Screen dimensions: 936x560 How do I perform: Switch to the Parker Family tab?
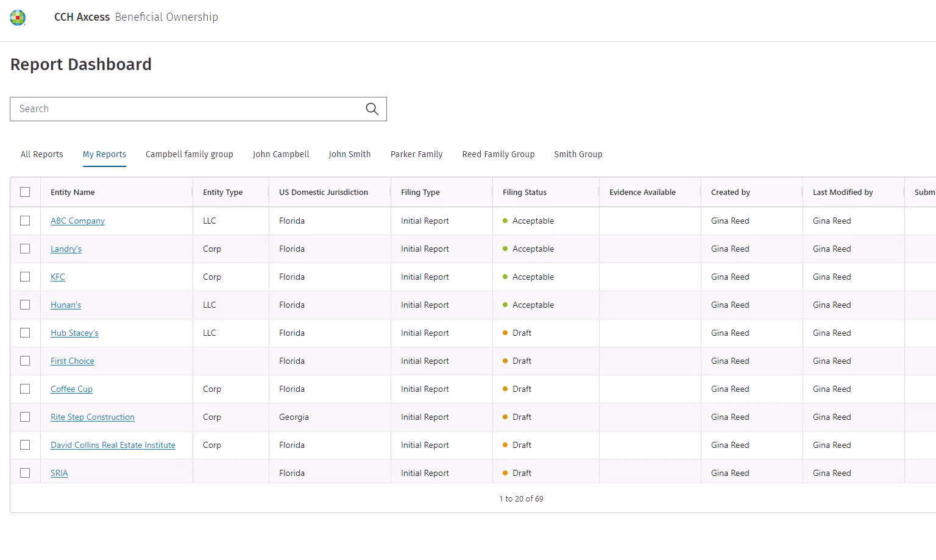[x=417, y=154]
